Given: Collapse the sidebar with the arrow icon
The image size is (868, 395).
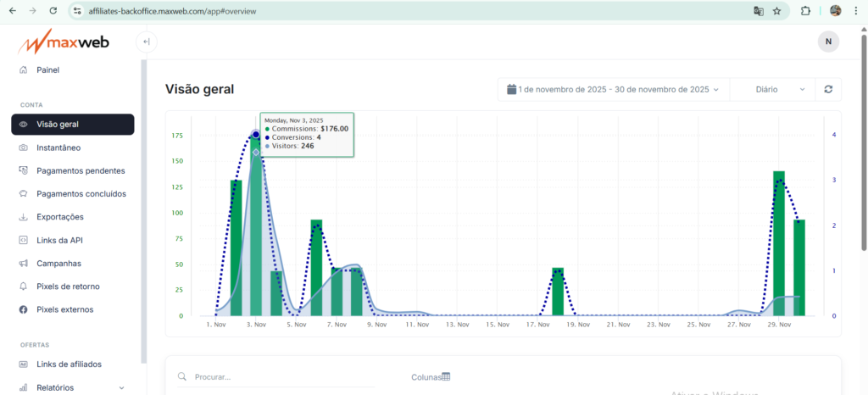Looking at the screenshot, I should tap(146, 42).
